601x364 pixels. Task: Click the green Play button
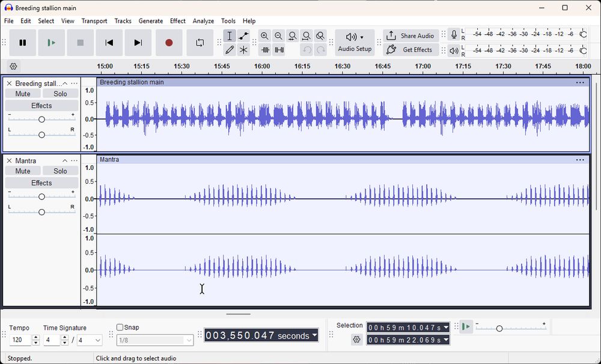51,43
